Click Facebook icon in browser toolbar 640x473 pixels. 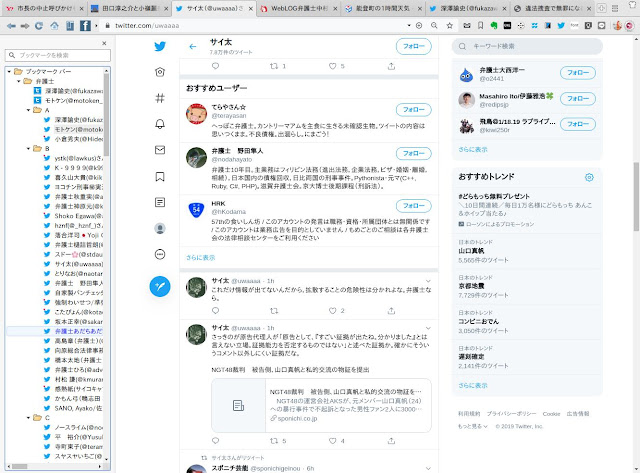tap(85, 26)
